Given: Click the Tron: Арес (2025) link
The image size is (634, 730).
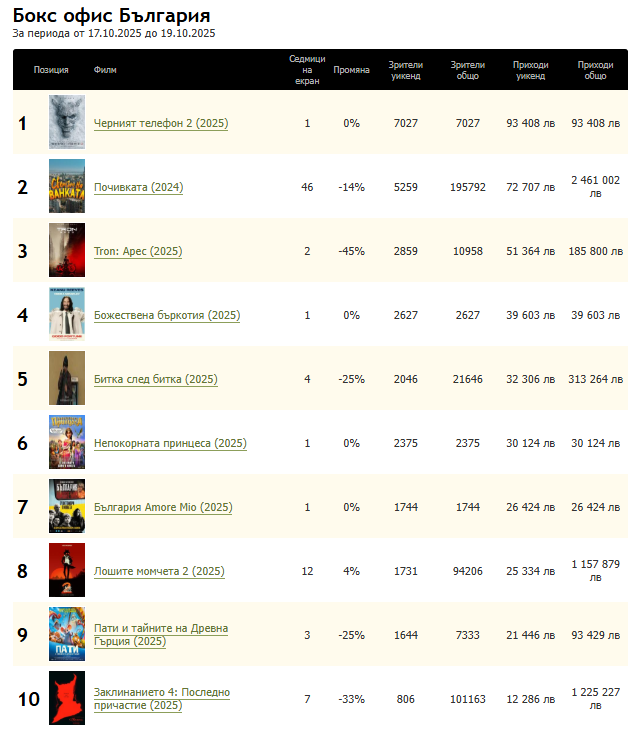Looking at the screenshot, I should click(138, 252).
